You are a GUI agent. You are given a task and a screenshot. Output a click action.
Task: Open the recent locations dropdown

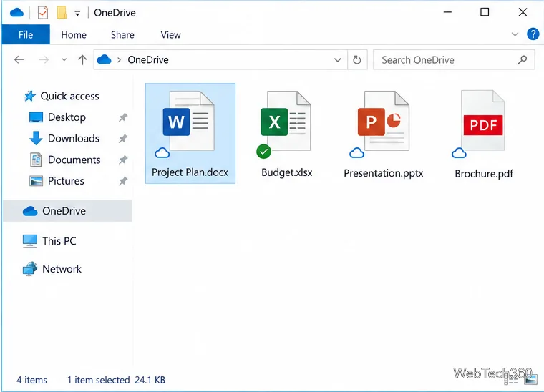(x=64, y=59)
